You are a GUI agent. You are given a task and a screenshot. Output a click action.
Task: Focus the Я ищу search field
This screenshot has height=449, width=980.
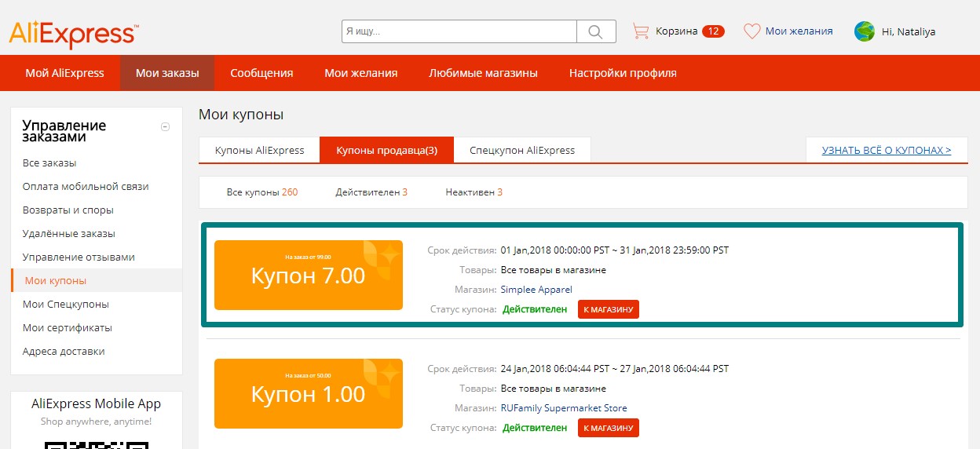click(x=459, y=31)
